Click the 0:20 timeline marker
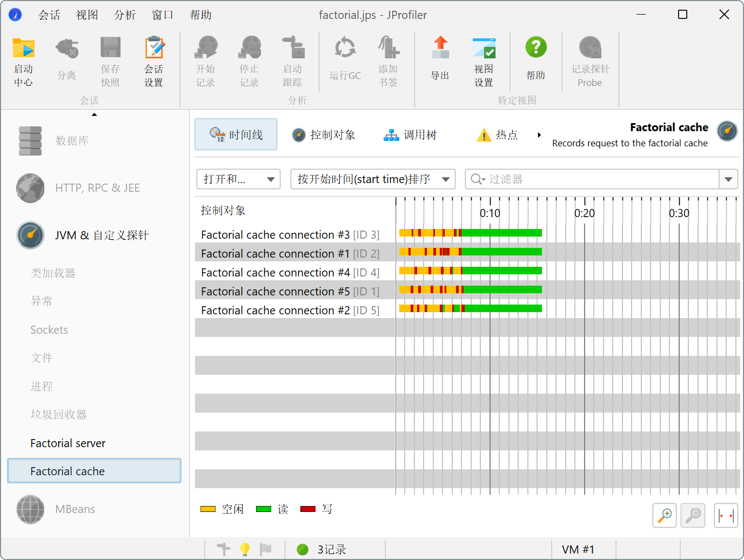This screenshot has width=744, height=560. [585, 213]
